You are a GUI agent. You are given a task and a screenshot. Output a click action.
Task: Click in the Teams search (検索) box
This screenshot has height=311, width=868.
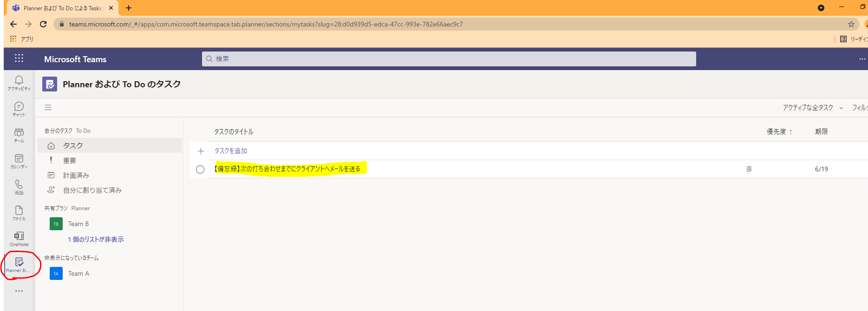(x=449, y=59)
